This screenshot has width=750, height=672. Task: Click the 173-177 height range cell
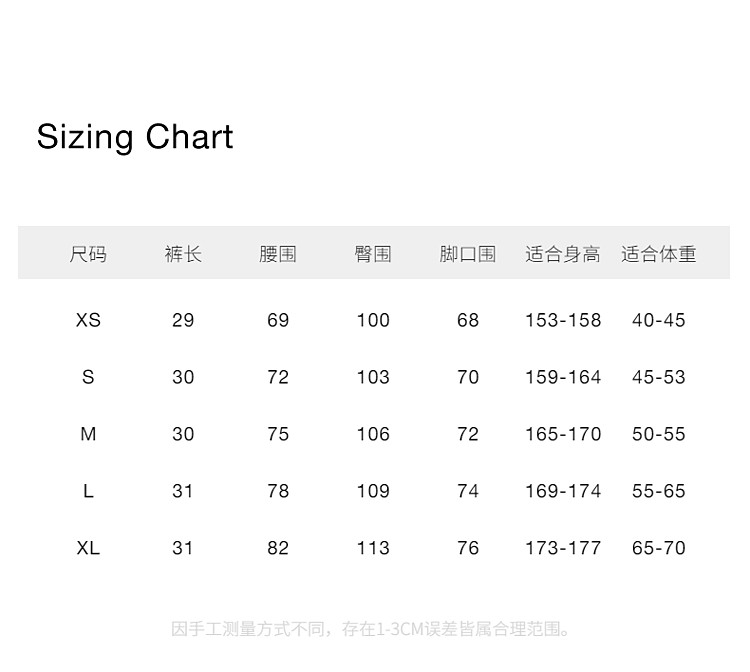click(x=563, y=548)
